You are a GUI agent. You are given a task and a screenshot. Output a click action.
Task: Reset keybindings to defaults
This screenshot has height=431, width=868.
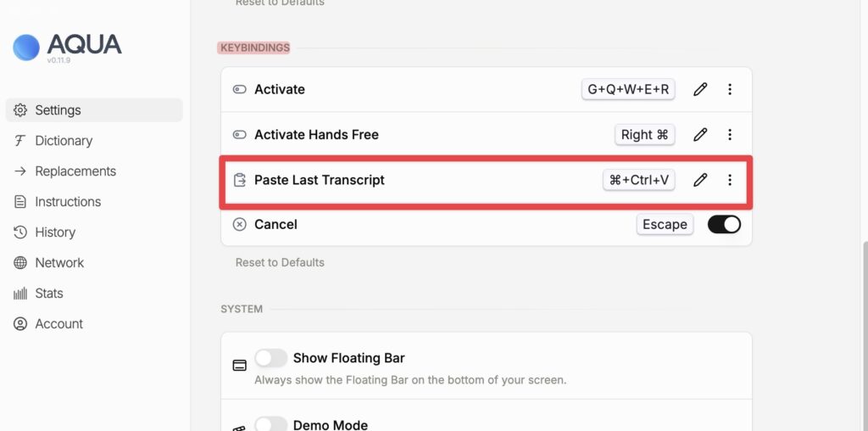coord(280,263)
